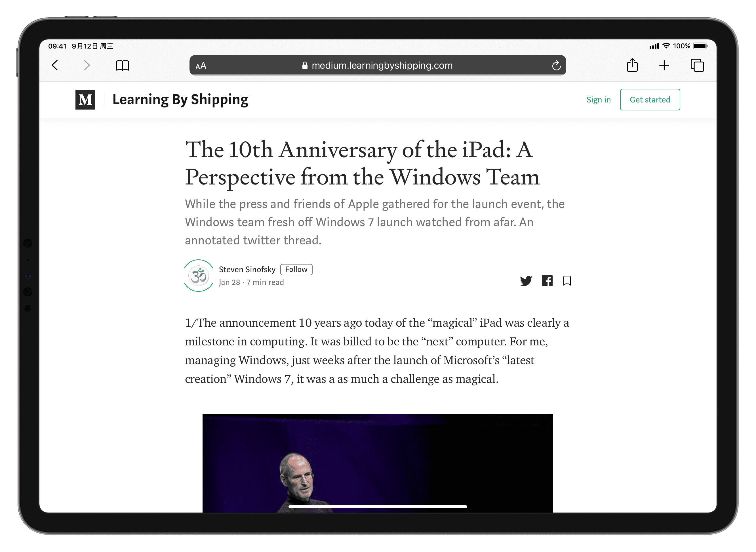Click the article subtitle paragraph
This screenshot has width=756, height=552.
click(x=375, y=222)
